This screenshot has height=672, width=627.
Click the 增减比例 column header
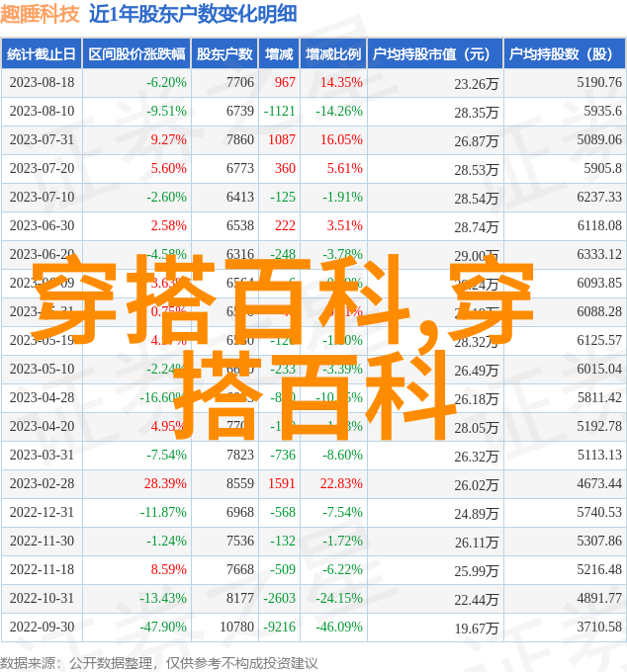(332, 54)
